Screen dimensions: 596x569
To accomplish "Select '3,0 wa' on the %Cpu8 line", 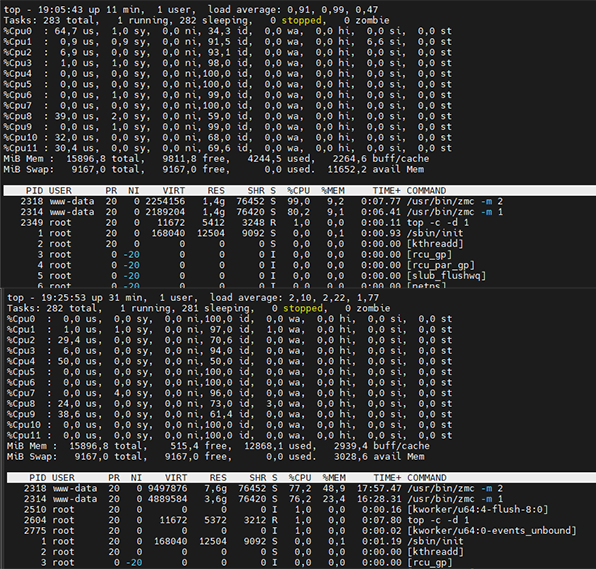I will point(283,404).
